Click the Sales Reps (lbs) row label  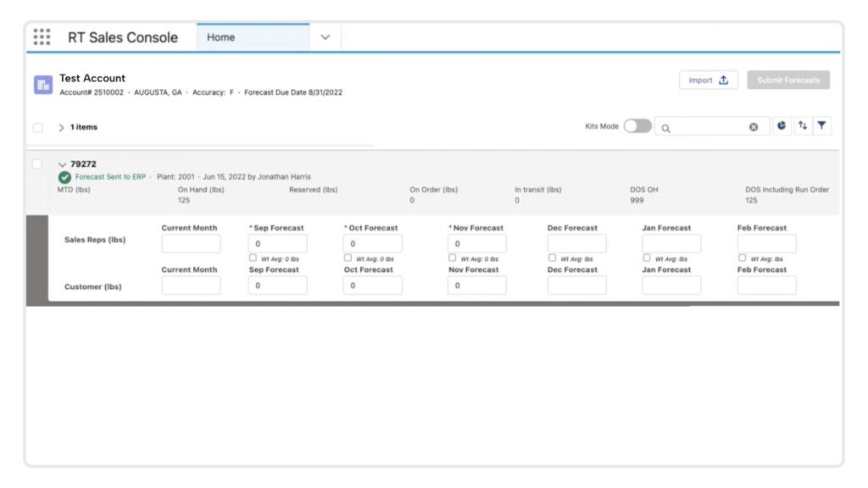click(95, 240)
